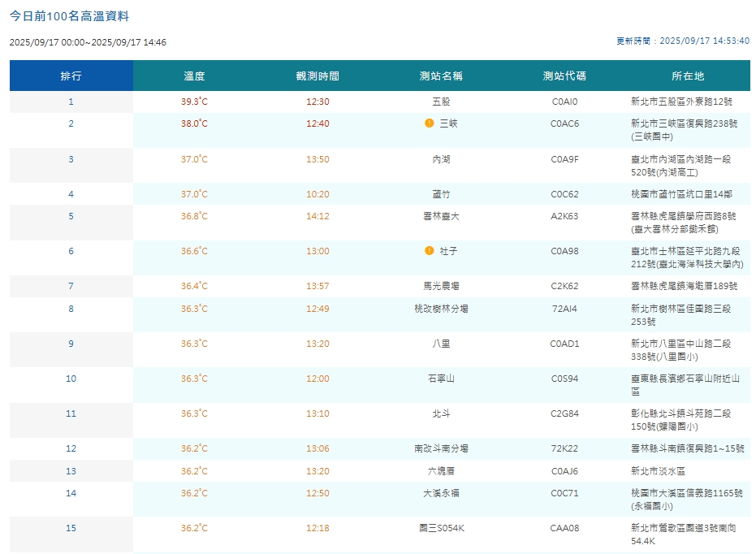Click observation time 13:06
This screenshot has width=756, height=554.
pos(318,448)
